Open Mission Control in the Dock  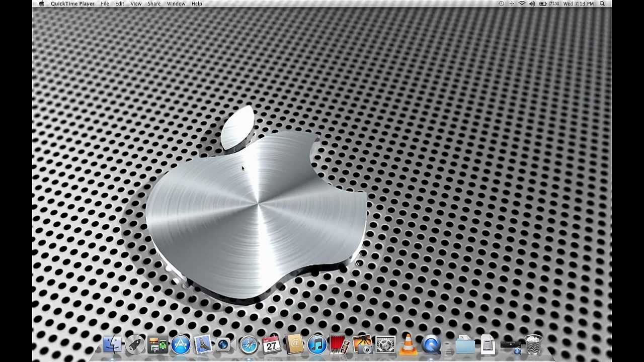(x=158, y=345)
